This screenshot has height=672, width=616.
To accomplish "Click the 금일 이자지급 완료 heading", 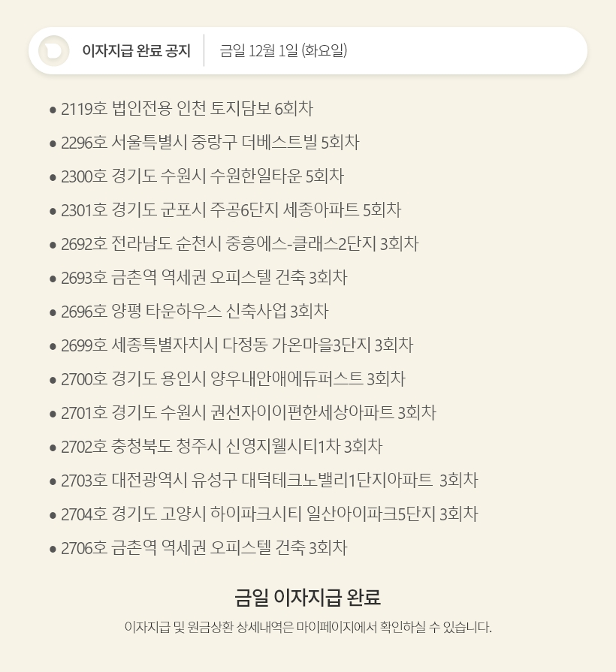I will tap(307, 598).
